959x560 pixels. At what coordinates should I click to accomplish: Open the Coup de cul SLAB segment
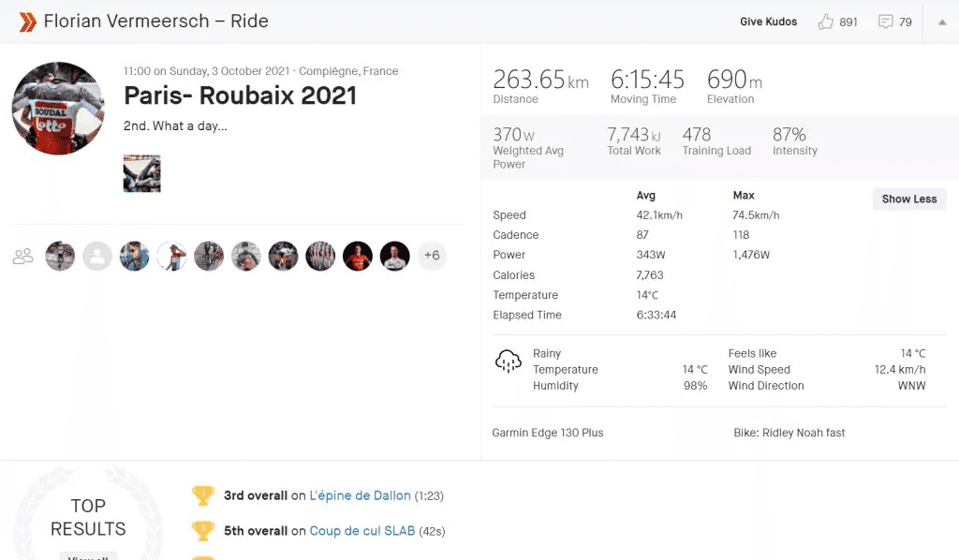362,531
